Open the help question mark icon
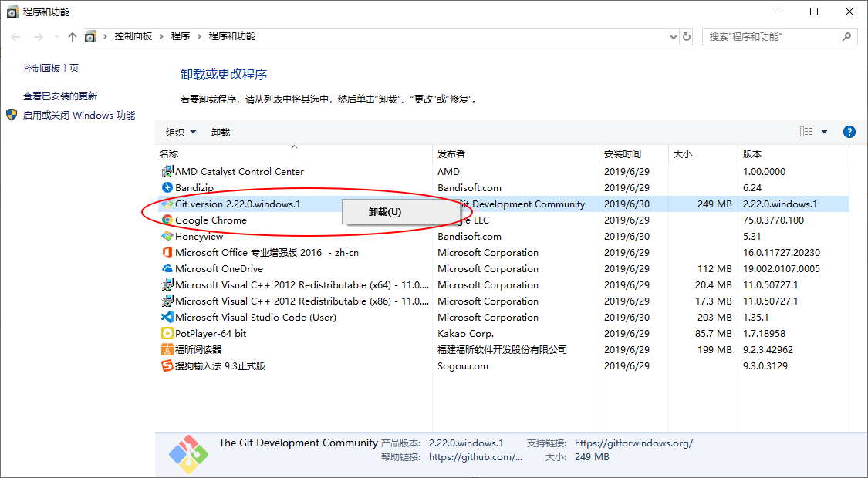This screenshot has height=478, width=868. click(849, 132)
